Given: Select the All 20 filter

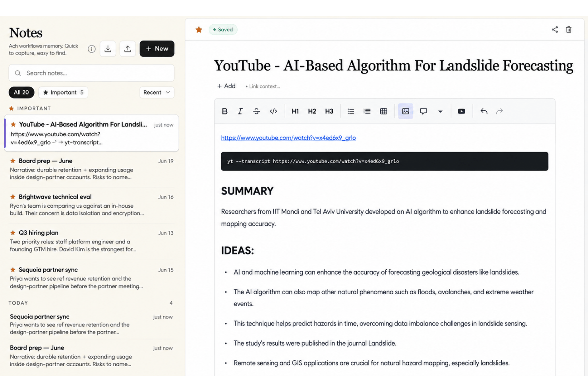Looking at the screenshot, I should click(x=21, y=93).
